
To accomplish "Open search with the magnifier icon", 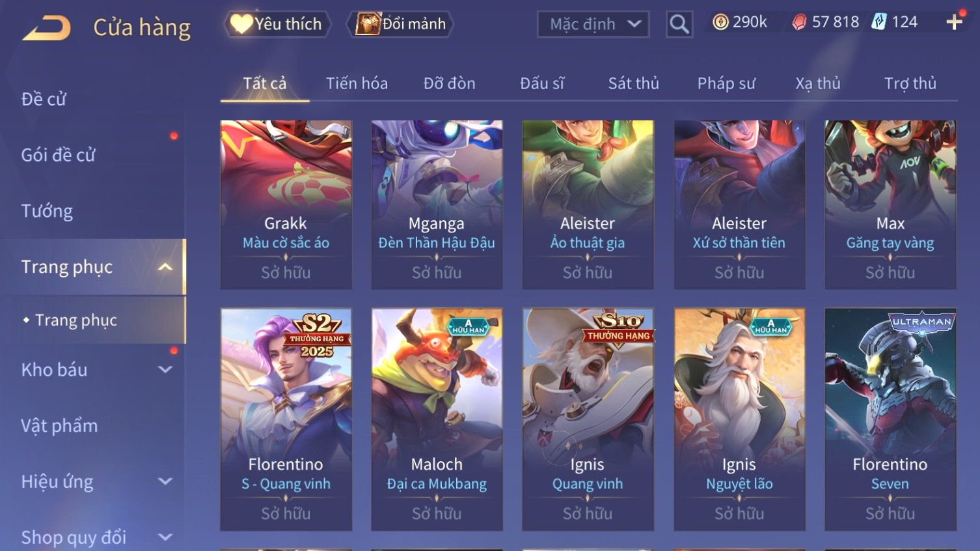I will [679, 24].
